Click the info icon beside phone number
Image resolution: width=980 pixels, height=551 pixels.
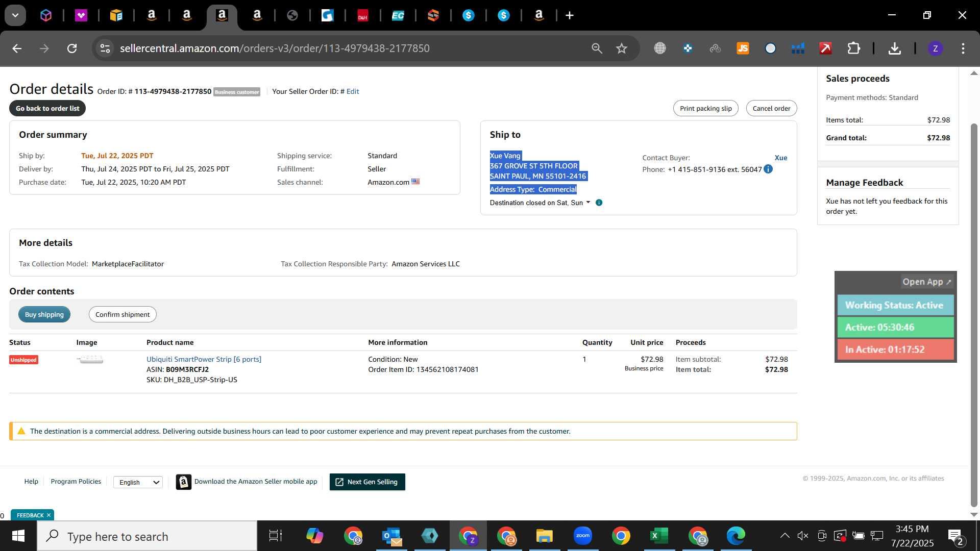click(768, 169)
